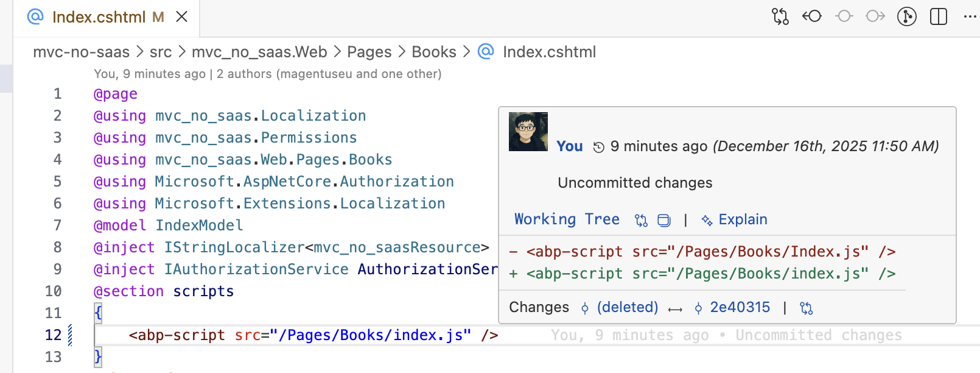
Task: Split the editor to the right
Action: coord(939,16)
